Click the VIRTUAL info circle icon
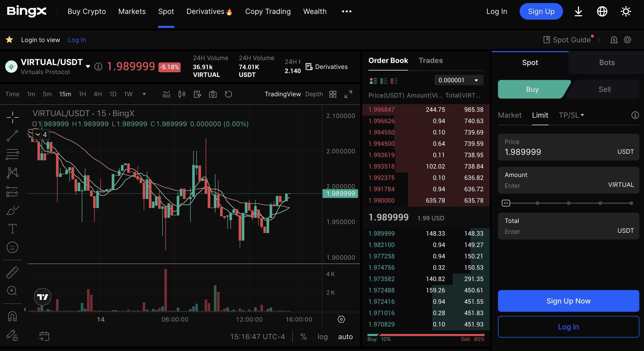The height and width of the screenshot is (351, 644). click(98, 67)
